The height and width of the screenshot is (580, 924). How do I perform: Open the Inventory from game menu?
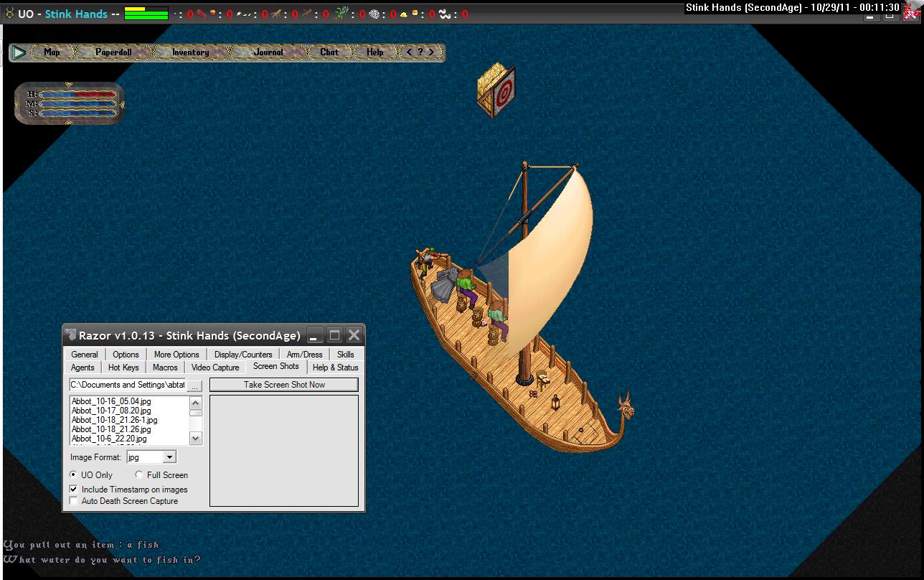tap(190, 52)
